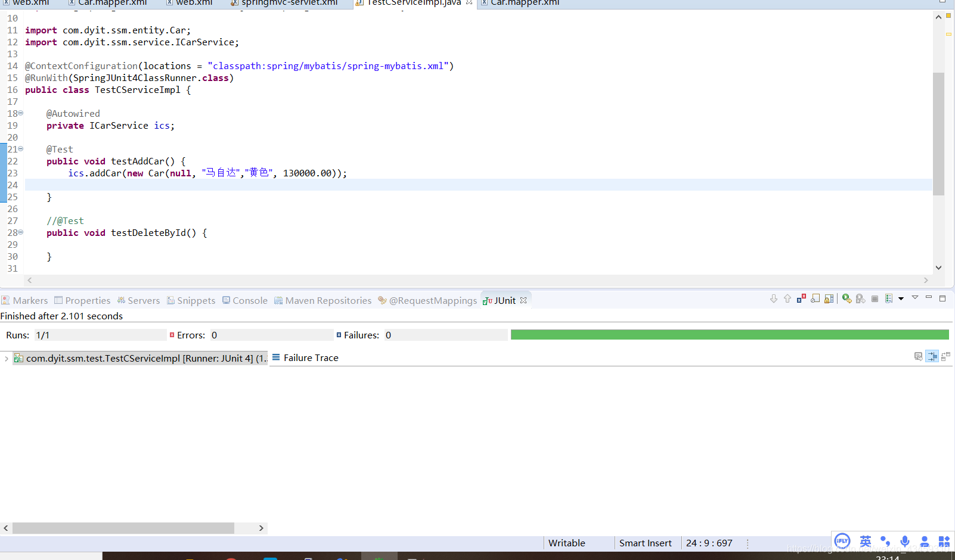This screenshot has width=955, height=560.
Task: Click JUnit tree scroll left arrow
Action: coord(6,528)
